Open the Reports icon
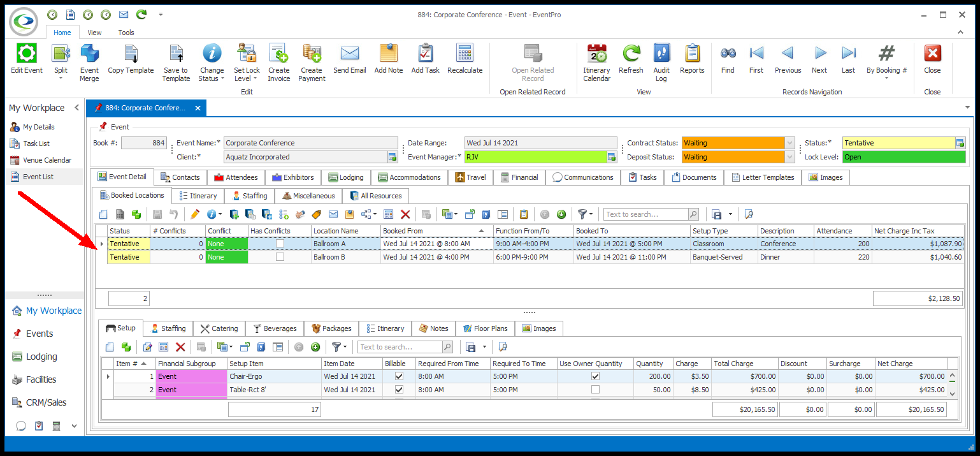 692,53
